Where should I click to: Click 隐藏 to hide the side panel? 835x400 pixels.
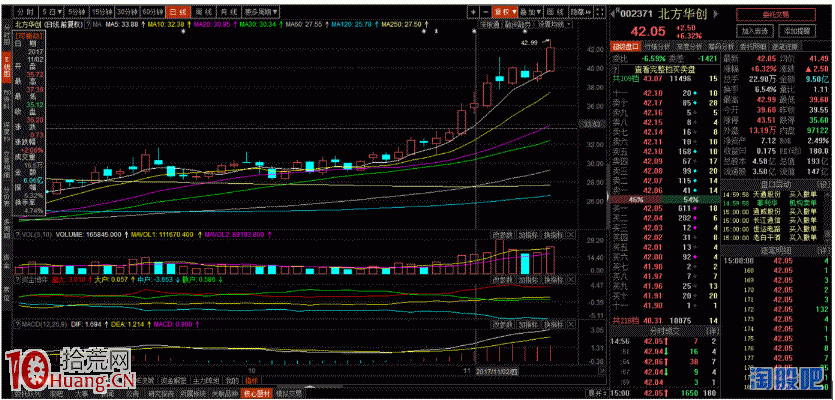pyautogui.click(x=580, y=12)
